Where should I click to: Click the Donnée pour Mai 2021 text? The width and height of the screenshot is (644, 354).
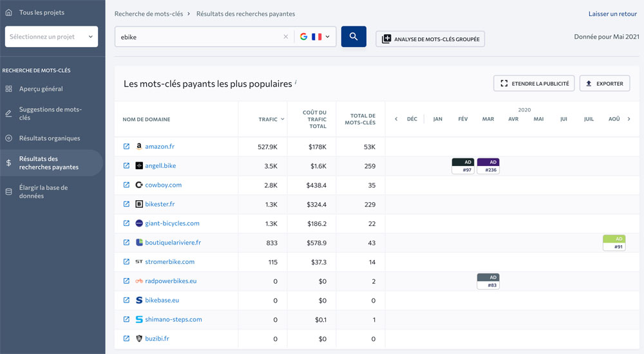606,37
